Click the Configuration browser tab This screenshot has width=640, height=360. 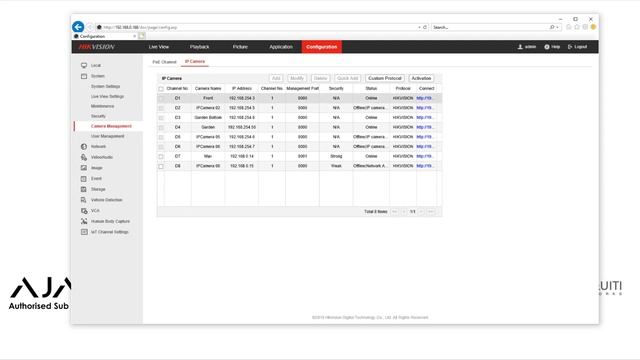click(104, 36)
